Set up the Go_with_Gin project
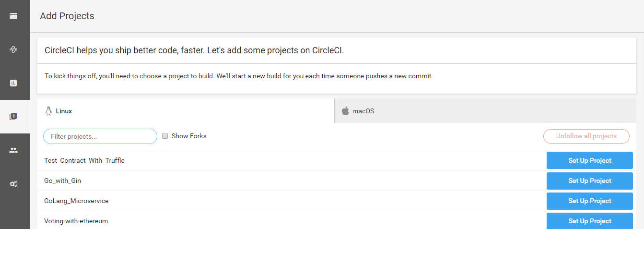644x253 pixels. 589,181
